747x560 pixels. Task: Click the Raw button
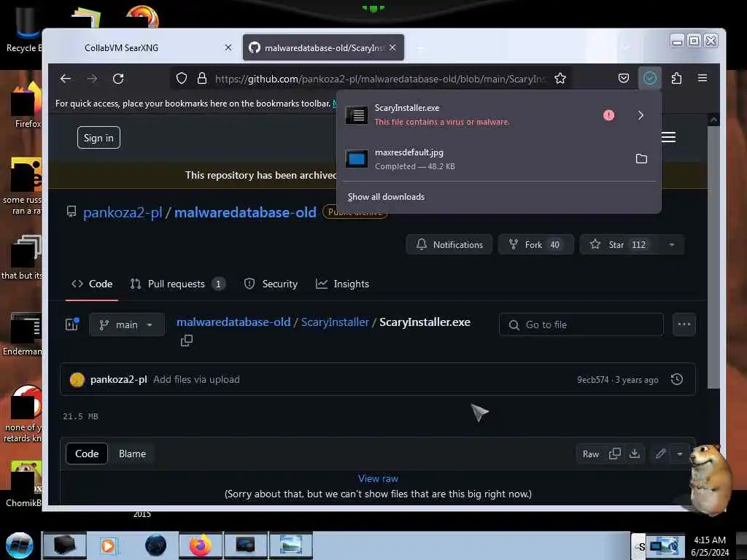click(591, 454)
